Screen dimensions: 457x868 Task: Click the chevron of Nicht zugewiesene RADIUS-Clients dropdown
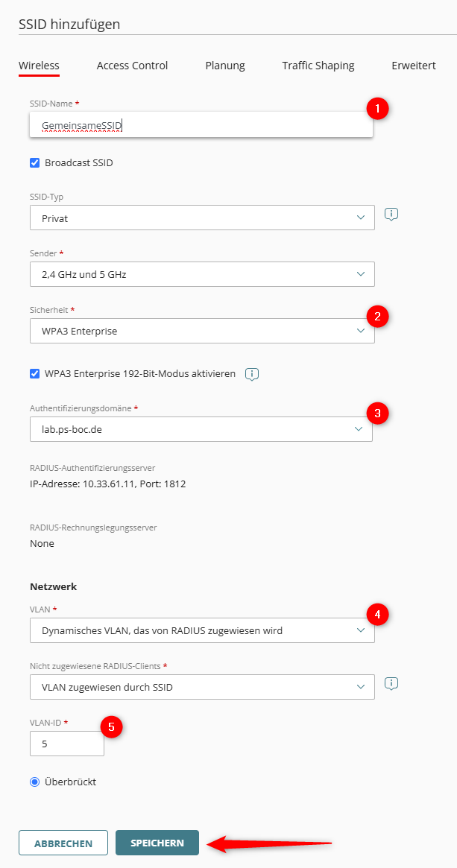click(361, 687)
